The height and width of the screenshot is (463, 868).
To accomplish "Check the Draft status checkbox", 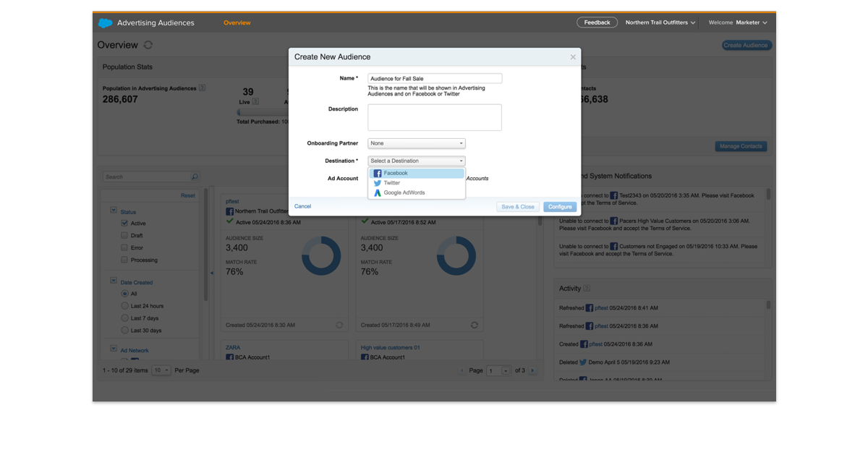I will coord(124,236).
